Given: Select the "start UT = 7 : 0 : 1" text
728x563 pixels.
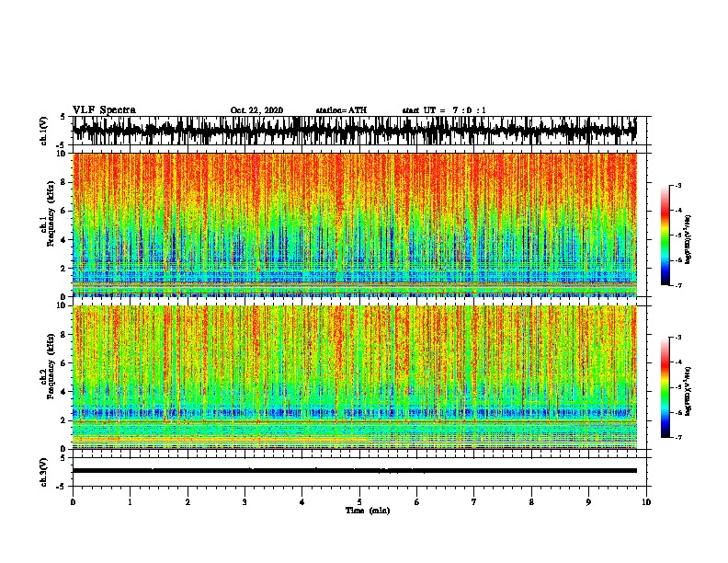Looking at the screenshot, I should 444,110.
